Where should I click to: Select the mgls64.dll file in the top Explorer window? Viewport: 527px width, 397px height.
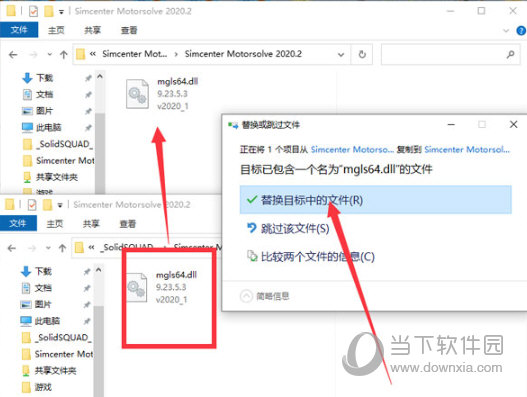(x=162, y=94)
